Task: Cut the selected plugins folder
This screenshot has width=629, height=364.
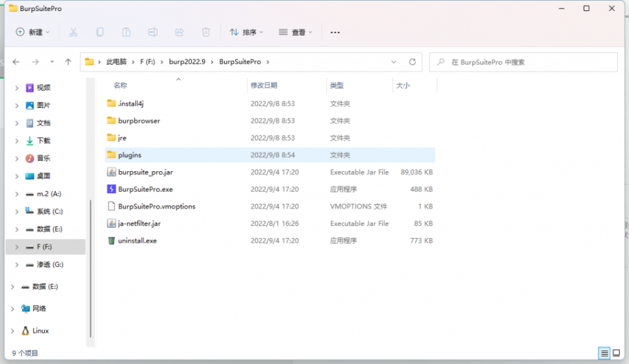Action: pos(73,32)
